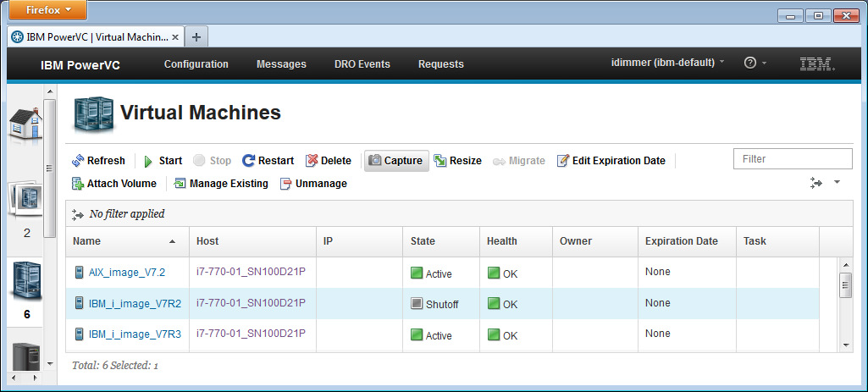Click the VM icon beside IBM_i_image_V7R2
Screen dimensions: 868x392
[79, 303]
